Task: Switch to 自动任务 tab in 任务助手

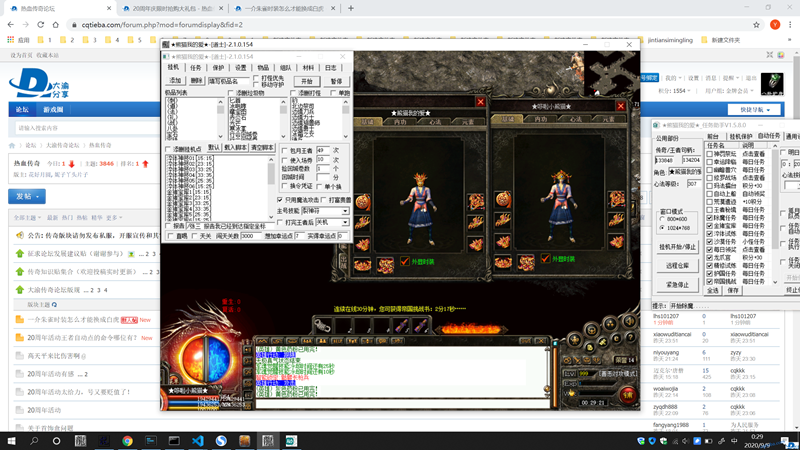Action: [769, 136]
